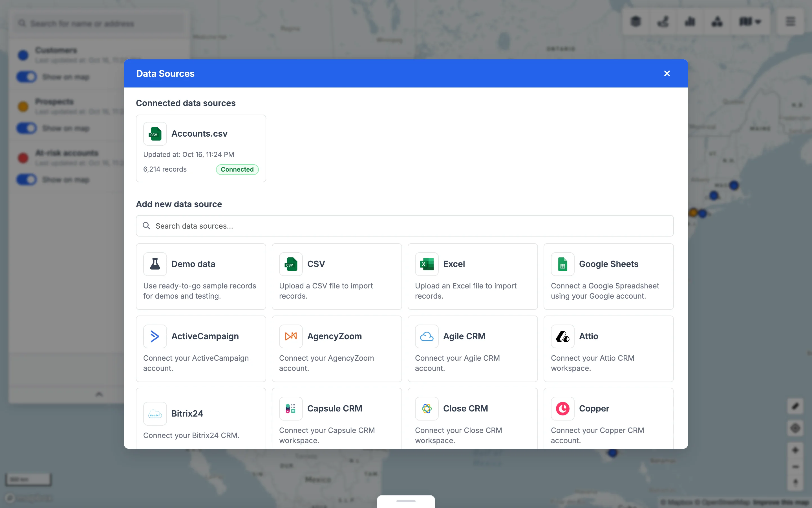
Task: Click the Attio logo icon
Action: [x=562, y=336]
